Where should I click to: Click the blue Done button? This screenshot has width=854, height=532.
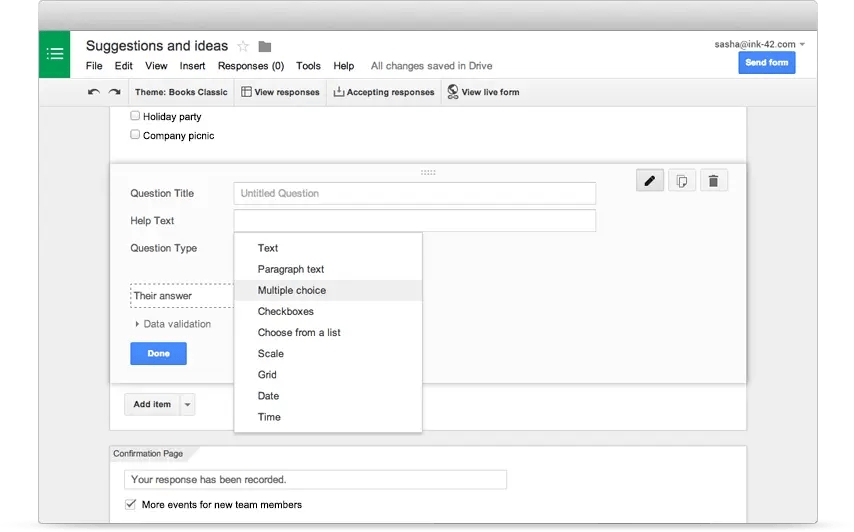coord(158,353)
